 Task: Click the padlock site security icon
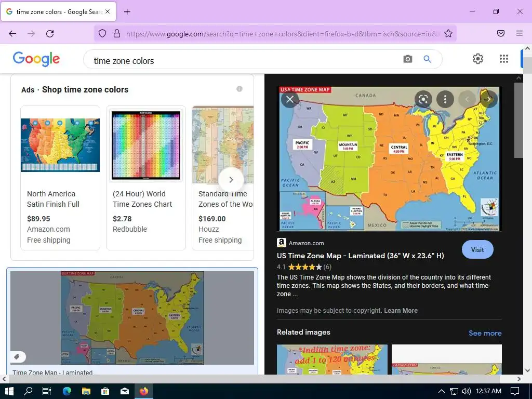pyautogui.click(x=117, y=33)
